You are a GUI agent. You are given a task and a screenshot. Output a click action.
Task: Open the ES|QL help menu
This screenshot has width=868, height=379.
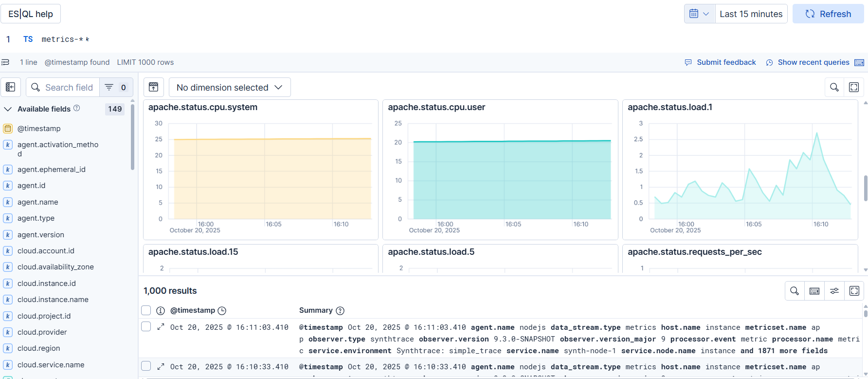coord(31,14)
